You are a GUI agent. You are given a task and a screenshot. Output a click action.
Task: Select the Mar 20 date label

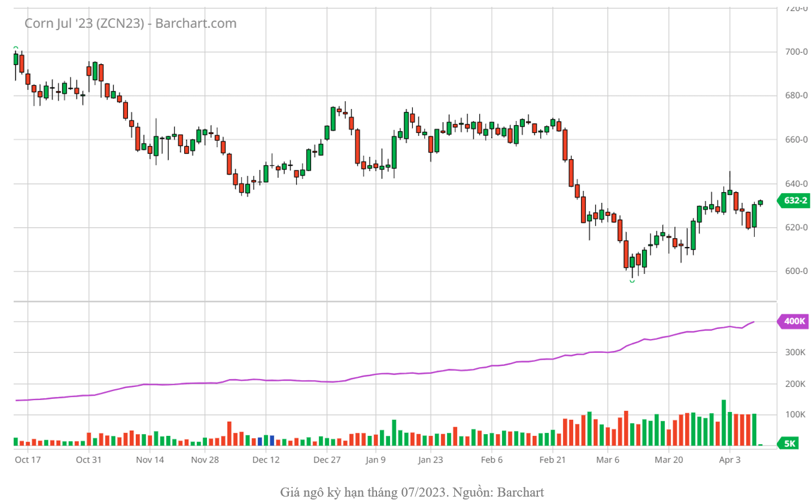coord(669,460)
